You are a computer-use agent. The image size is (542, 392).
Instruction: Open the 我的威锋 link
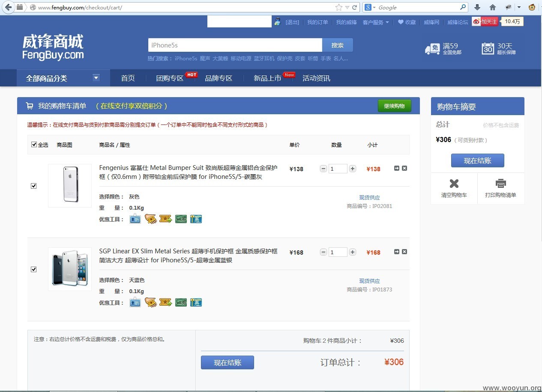(x=346, y=22)
